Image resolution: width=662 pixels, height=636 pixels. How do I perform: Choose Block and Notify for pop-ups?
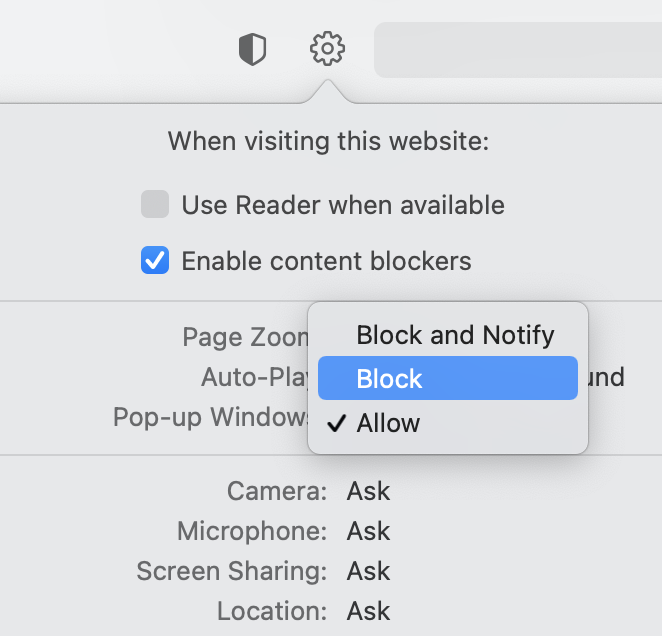pos(455,335)
